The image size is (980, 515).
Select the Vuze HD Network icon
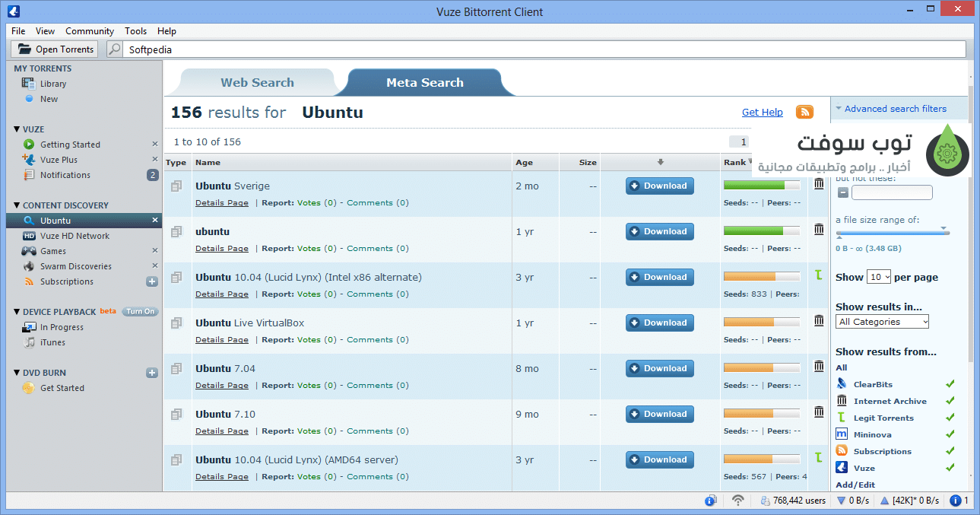click(29, 236)
